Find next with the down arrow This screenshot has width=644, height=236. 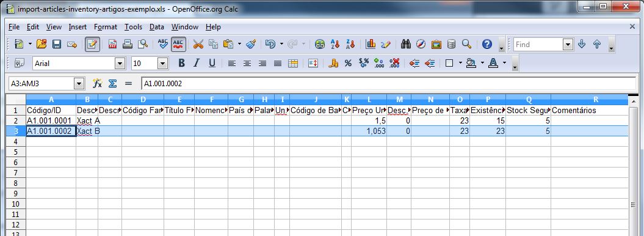pos(582,44)
